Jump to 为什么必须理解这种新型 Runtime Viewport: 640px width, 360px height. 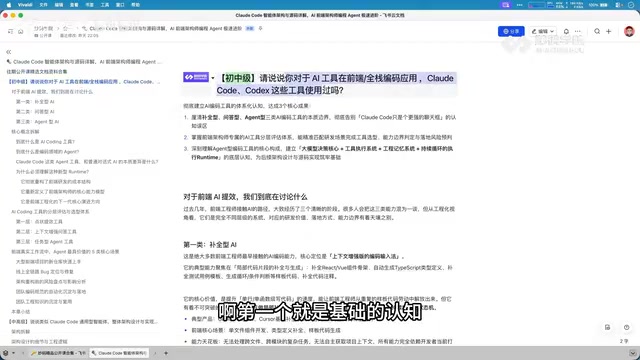52,171
